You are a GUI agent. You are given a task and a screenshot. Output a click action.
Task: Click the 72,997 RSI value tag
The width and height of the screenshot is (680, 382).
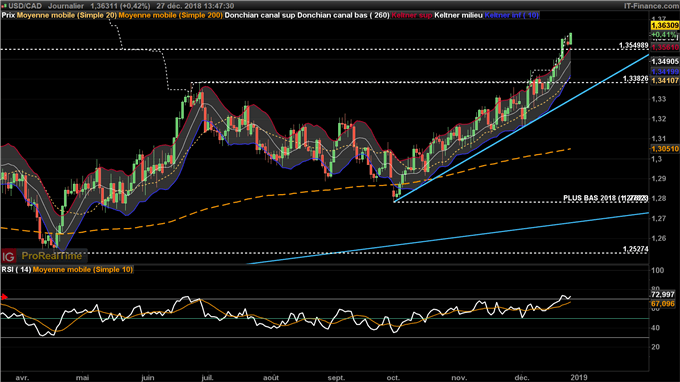click(663, 294)
